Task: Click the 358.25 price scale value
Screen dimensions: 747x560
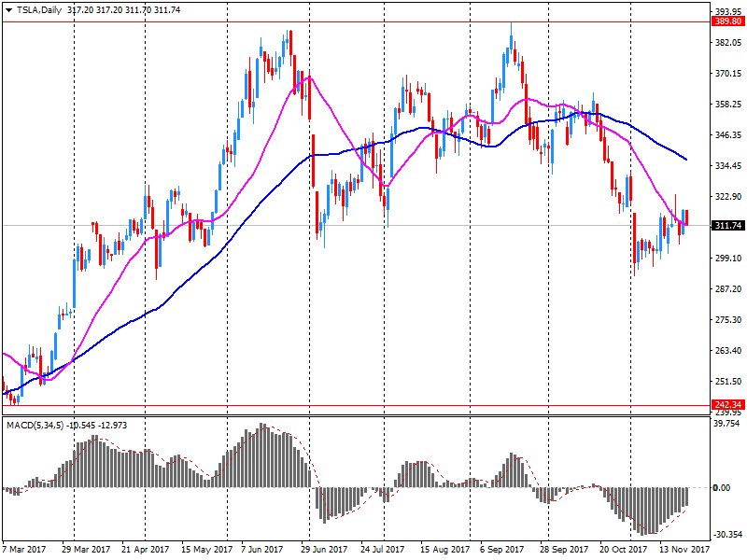Action: (728, 105)
